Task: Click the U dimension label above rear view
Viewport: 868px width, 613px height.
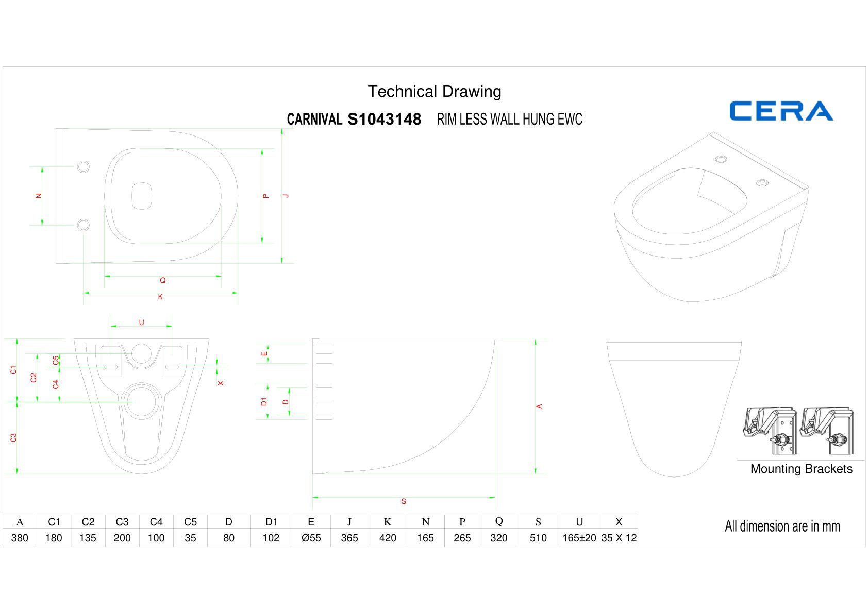Action: [x=141, y=322]
